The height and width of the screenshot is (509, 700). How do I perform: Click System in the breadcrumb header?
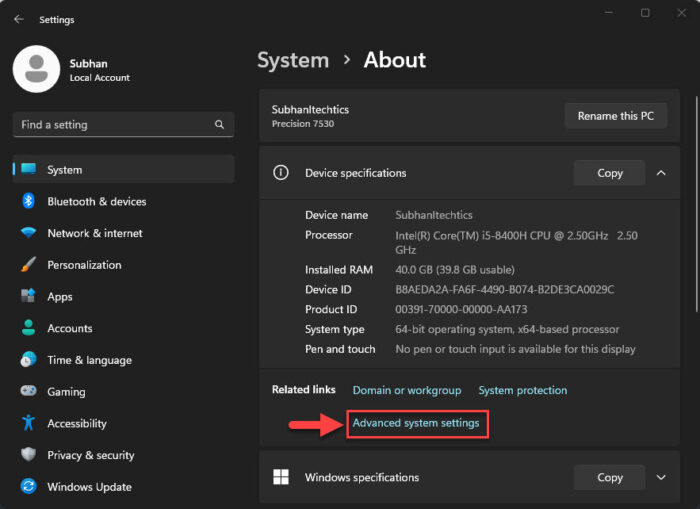pos(293,60)
